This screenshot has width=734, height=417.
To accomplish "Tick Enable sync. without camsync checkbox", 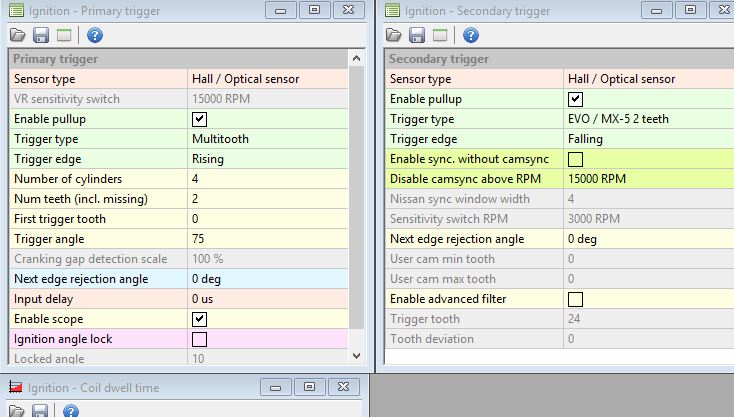I will pyautogui.click(x=575, y=159).
